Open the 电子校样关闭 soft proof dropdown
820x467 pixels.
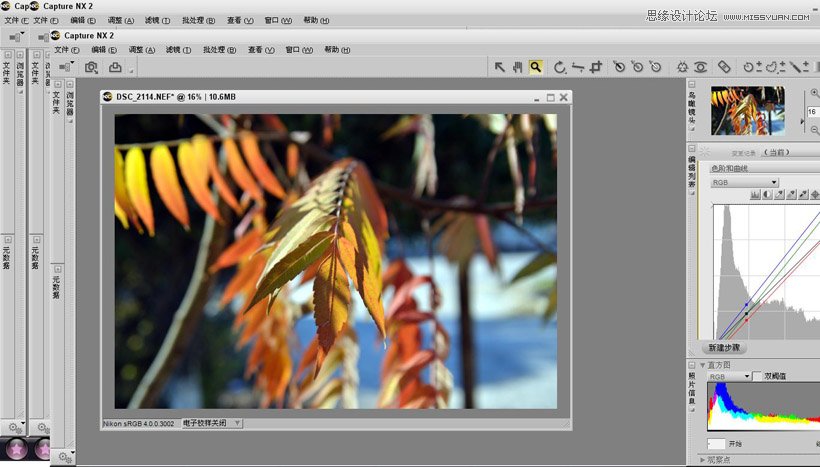point(211,423)
